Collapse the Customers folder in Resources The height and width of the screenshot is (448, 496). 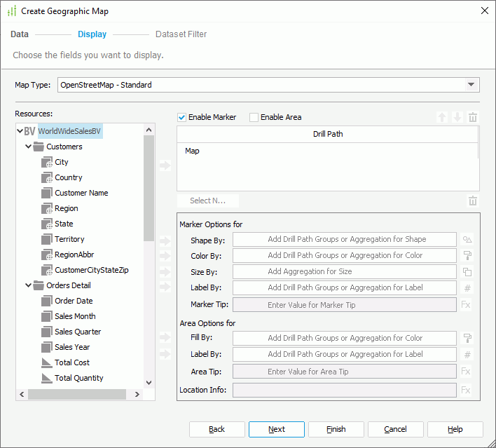[29, 147]
